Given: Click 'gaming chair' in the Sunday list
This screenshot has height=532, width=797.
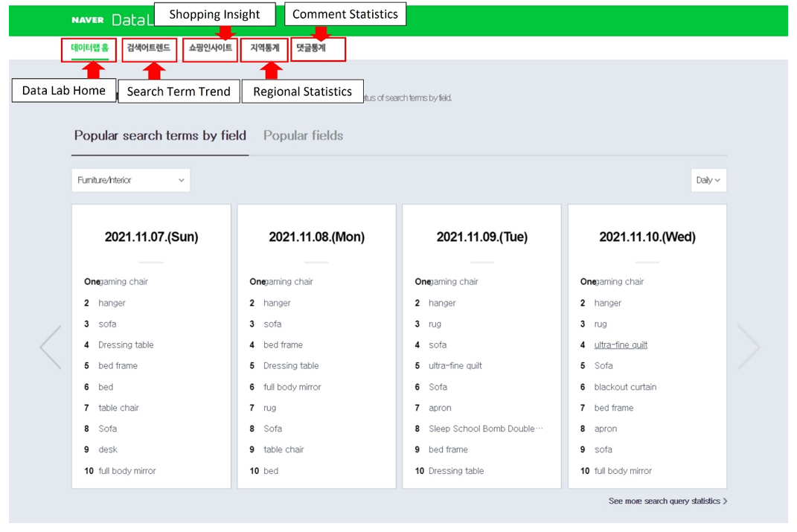Looking at the screenshot, I should tap(124, 281).
